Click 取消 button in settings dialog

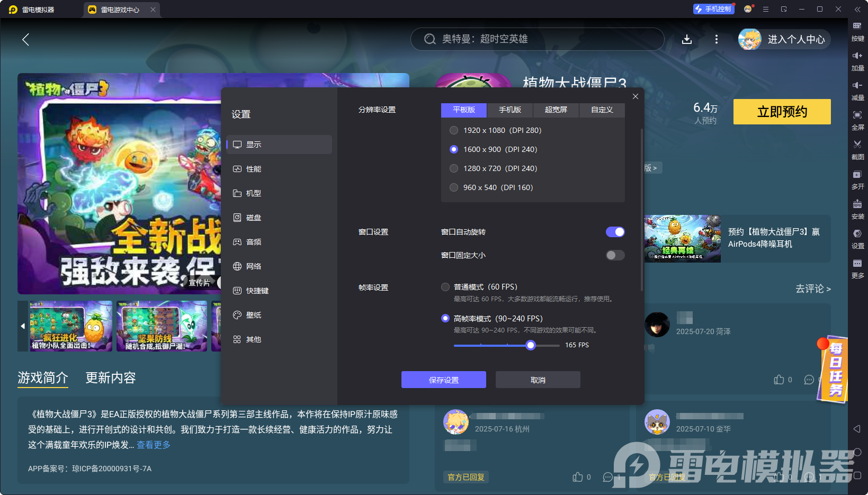pyautogui.click(x=538, y=380)
